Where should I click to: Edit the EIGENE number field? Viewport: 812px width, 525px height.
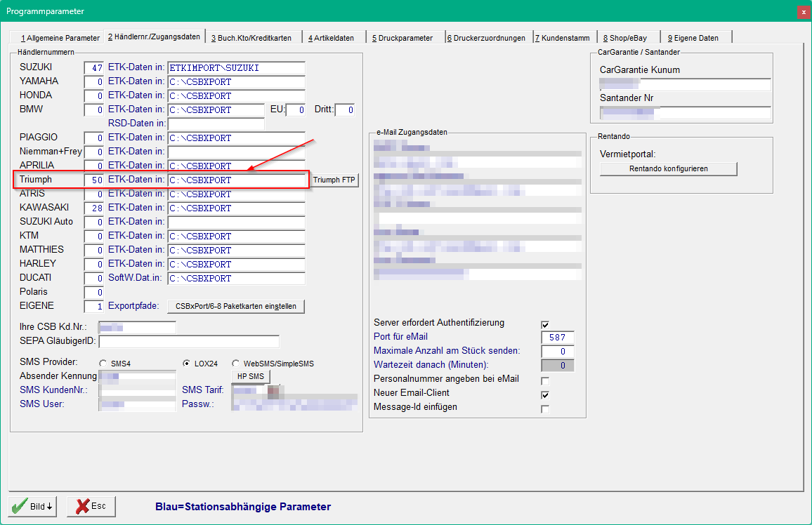click(x=93, y=306)
